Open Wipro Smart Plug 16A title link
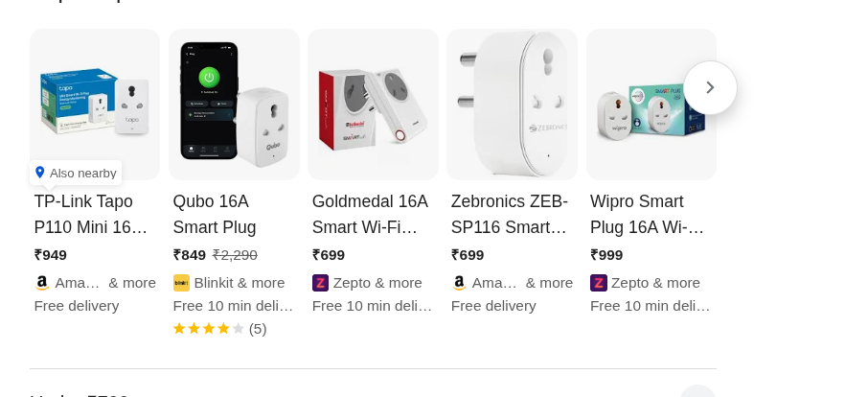Viewport: 868px width, 397px height. [647, 215]
